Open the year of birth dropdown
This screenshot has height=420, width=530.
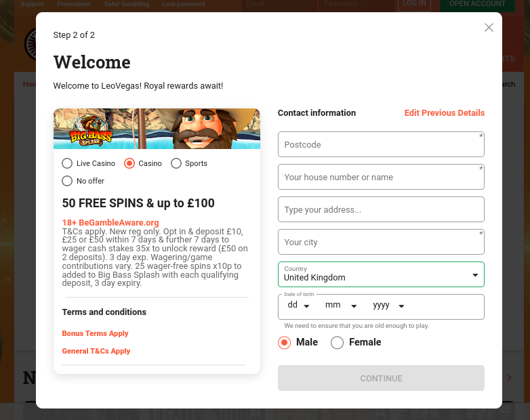pos(388,306)
